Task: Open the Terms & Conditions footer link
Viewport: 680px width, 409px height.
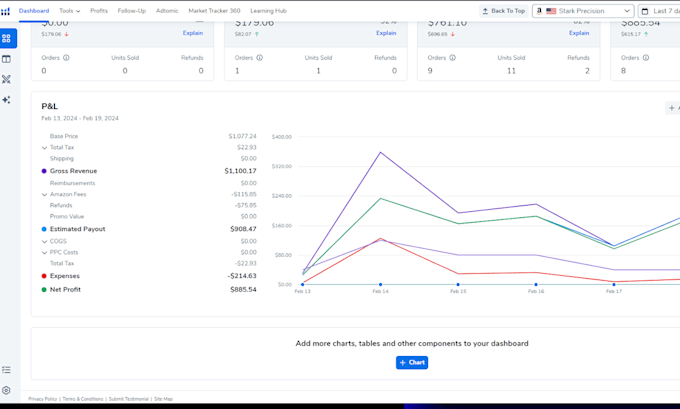Action: click(x=83, y=399)
